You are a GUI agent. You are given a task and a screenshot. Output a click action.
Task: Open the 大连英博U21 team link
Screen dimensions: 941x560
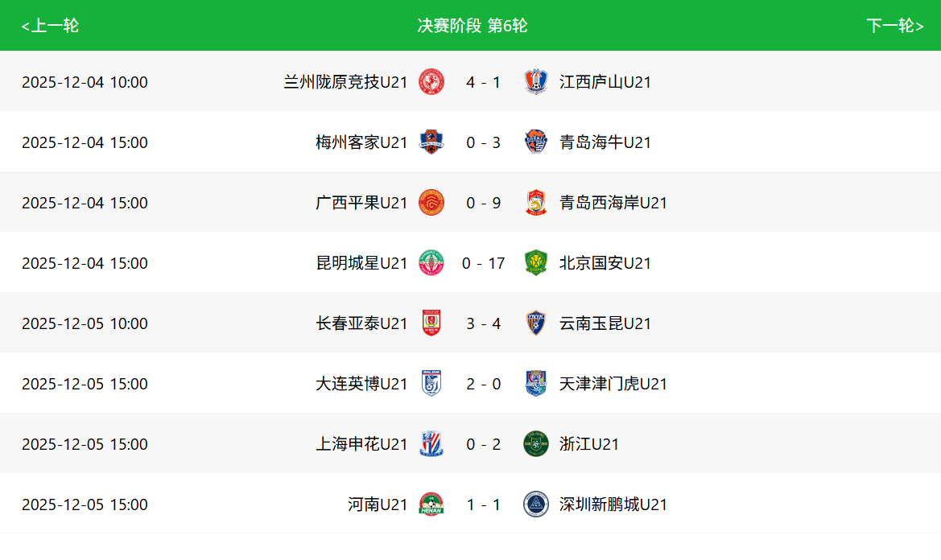[x=361, y=384]
